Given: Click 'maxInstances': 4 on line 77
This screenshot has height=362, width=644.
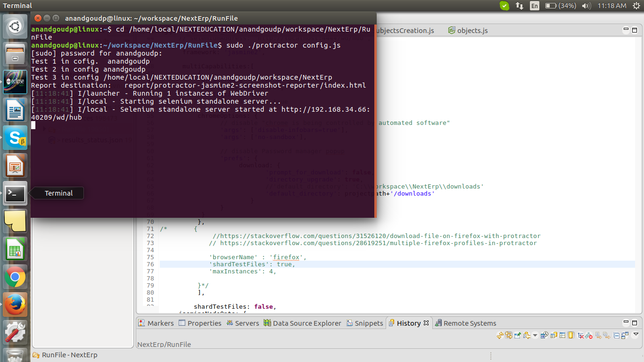Looking at the screenshot, I should pyautogui.click(x=242, y=271).
